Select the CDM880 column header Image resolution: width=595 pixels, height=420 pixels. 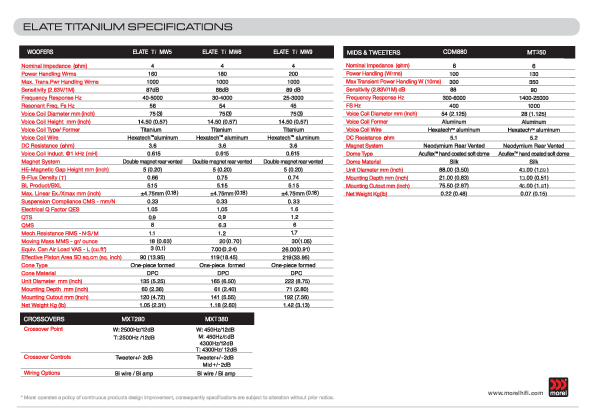pyautogui.click(x=455, y=52)
